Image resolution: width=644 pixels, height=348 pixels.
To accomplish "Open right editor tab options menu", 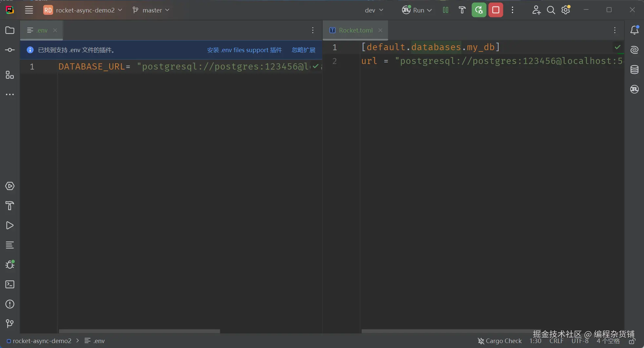I will pyautogui.click(x=615, y=30).
